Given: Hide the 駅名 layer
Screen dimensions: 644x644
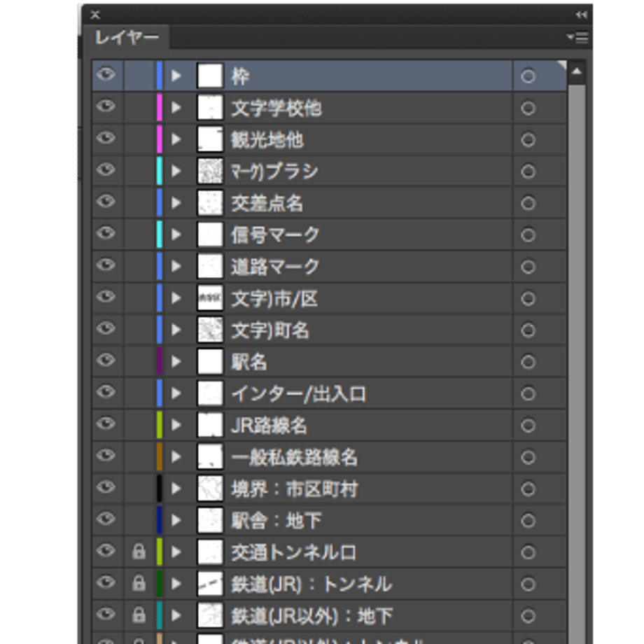Looking at the screenshot, I should click(106, 360).
